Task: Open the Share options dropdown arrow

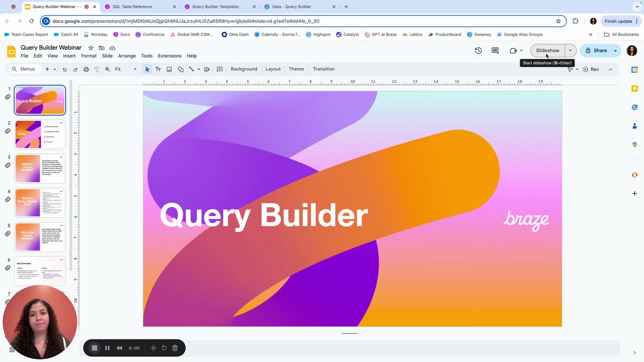Action: (615, 50)
